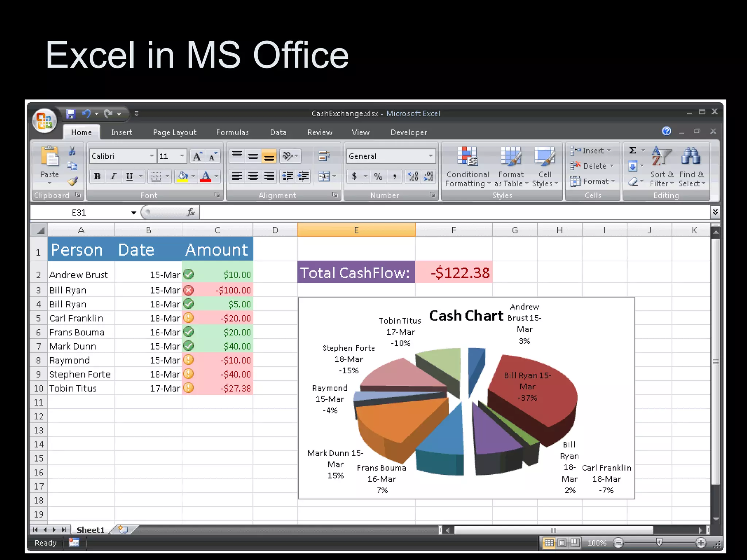Click Delete in Cells group

click(x=592, y=166)
